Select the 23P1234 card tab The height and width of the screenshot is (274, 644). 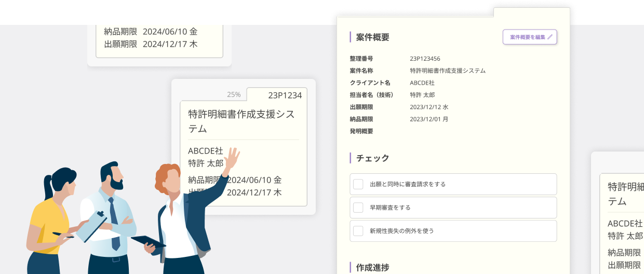point(277,95)
